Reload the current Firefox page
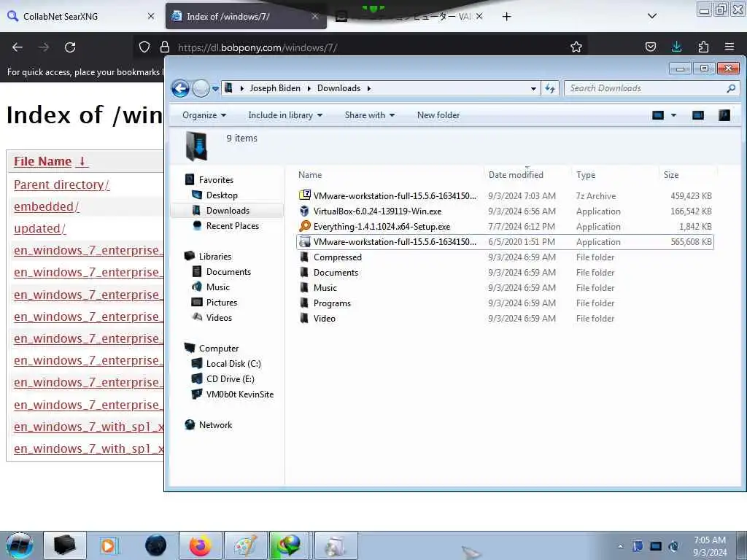This screenshot has width=747, height=560. (70, 47)
